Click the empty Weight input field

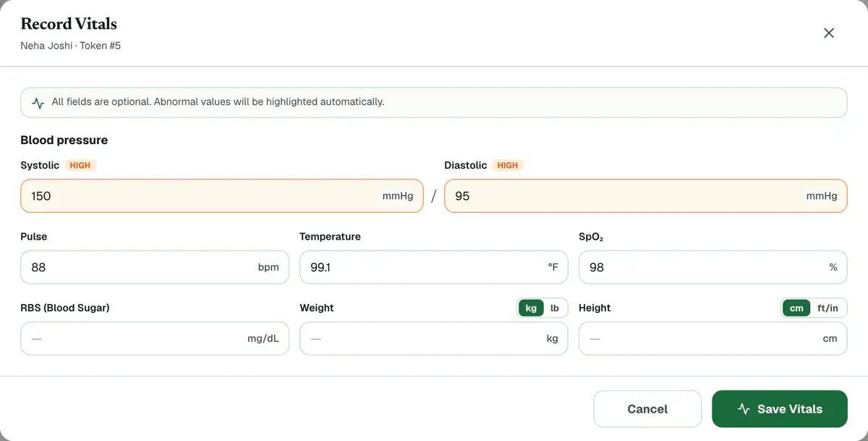[434, 338]
